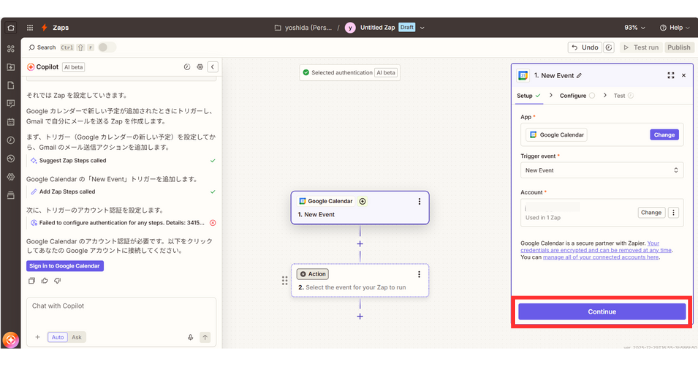Add a step between trigger and action

pyautogui.click(x=360, y=243)
